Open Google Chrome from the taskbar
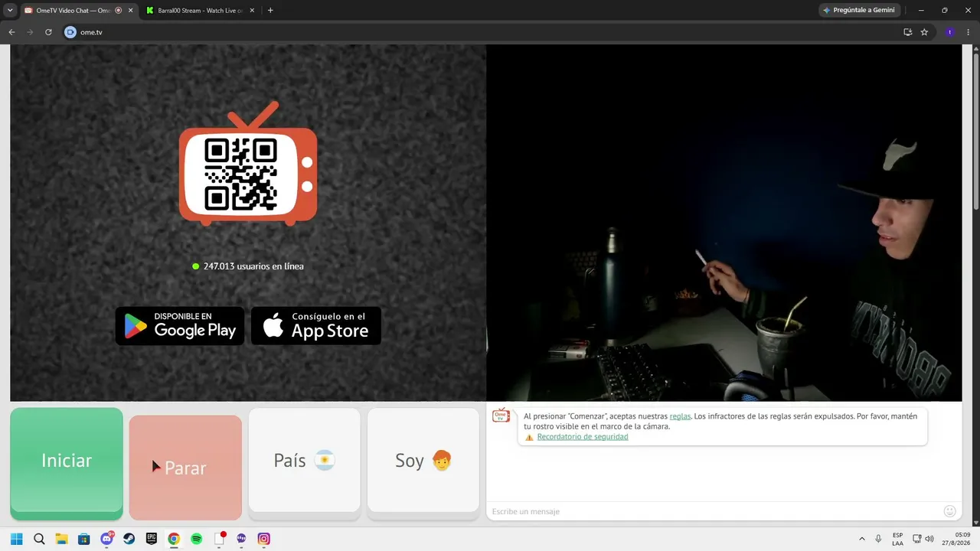Viewport: 980px width, 551px height. coord(174,539)
